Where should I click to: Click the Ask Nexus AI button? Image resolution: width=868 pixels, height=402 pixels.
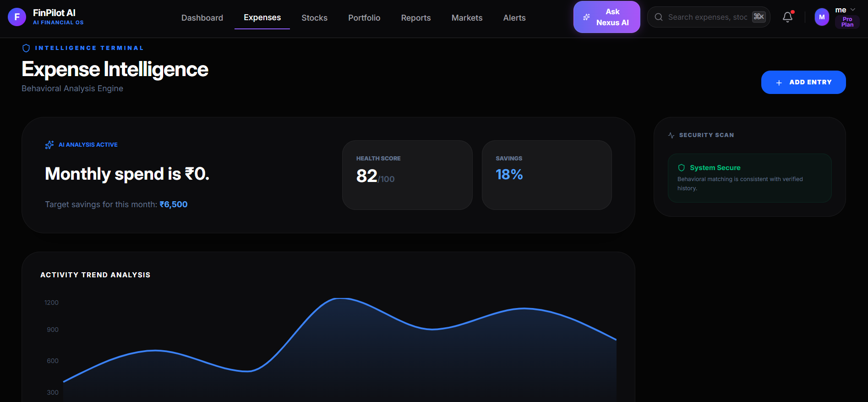pos(607,17)
